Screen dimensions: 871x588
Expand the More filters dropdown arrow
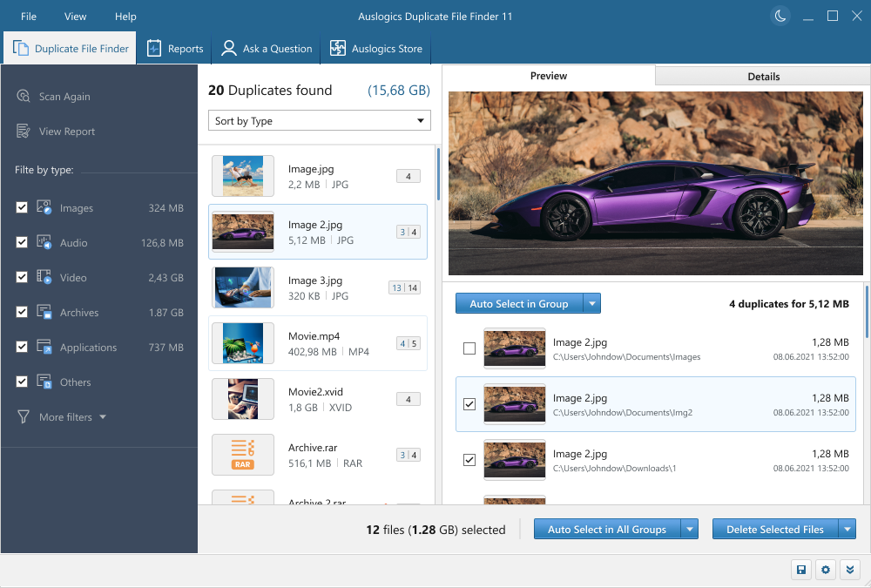[103, 416]
